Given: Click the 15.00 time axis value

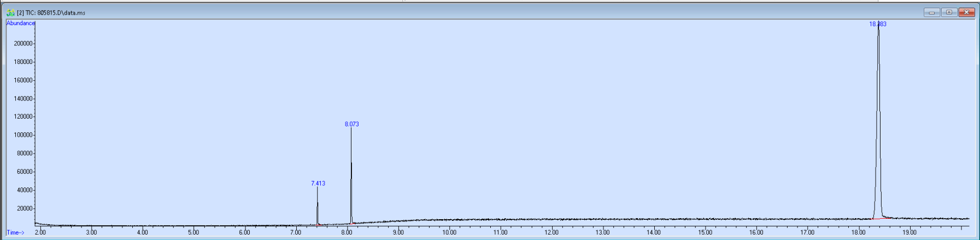Looking at the screenshot, I should coord(705,232).
